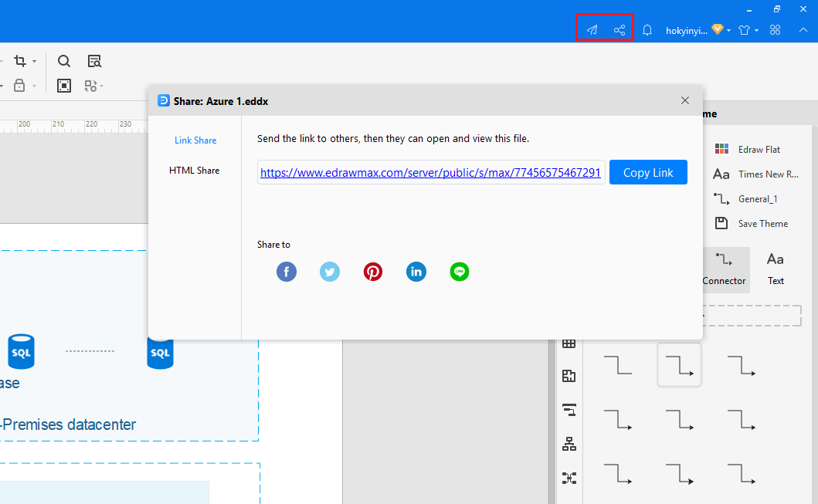Pick the connector style without arrowhead

(618, 365)
